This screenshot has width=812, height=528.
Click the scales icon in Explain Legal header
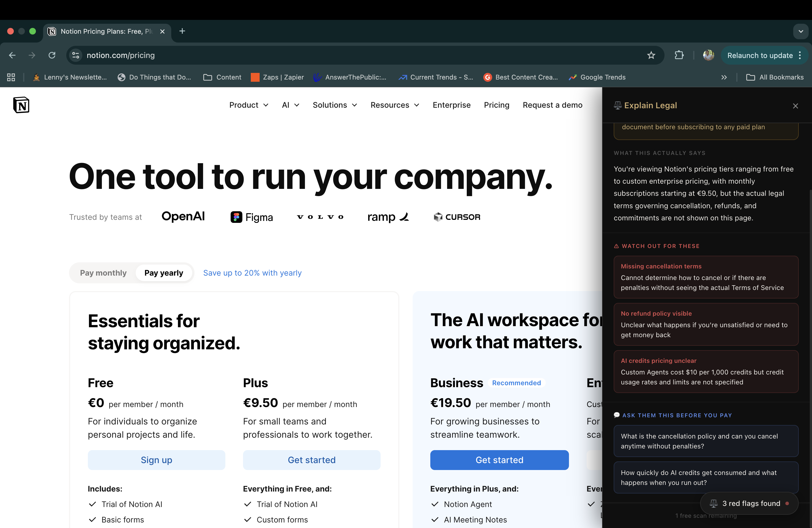pyautogui.click(x=618, y=105)
